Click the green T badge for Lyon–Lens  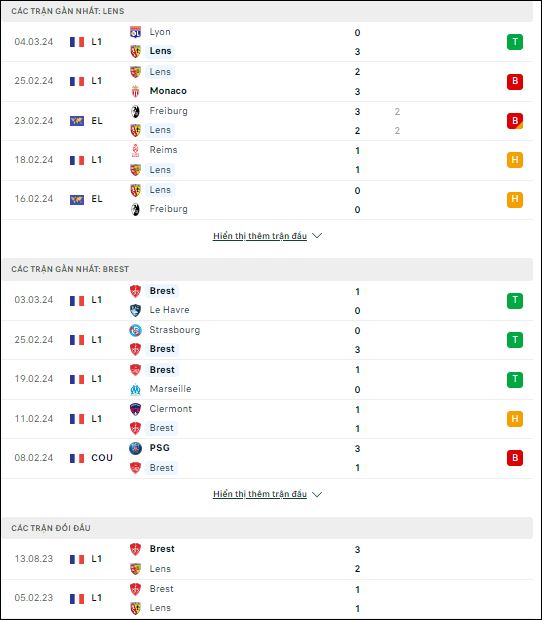click(515, 42)
